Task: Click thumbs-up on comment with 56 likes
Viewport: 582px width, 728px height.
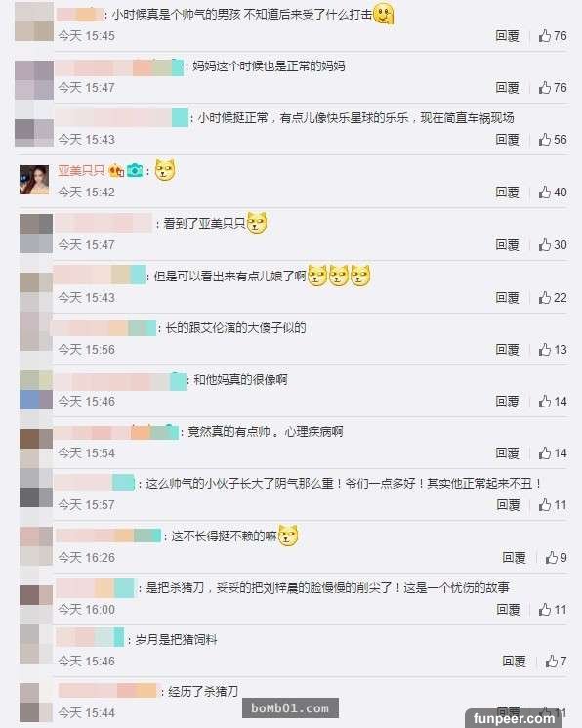Action: (545, 140)
